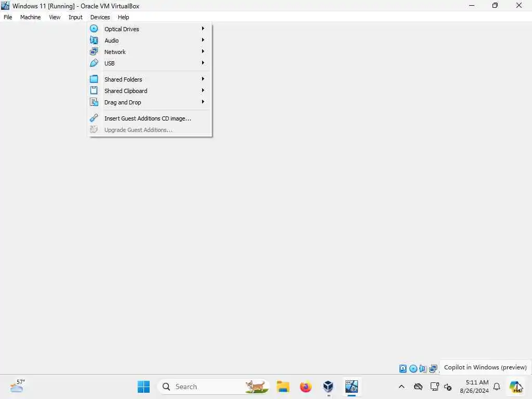The width and height of the screenshot is (532, 399).
Task: Open the Windows Start menu
Action: (143, 387)
